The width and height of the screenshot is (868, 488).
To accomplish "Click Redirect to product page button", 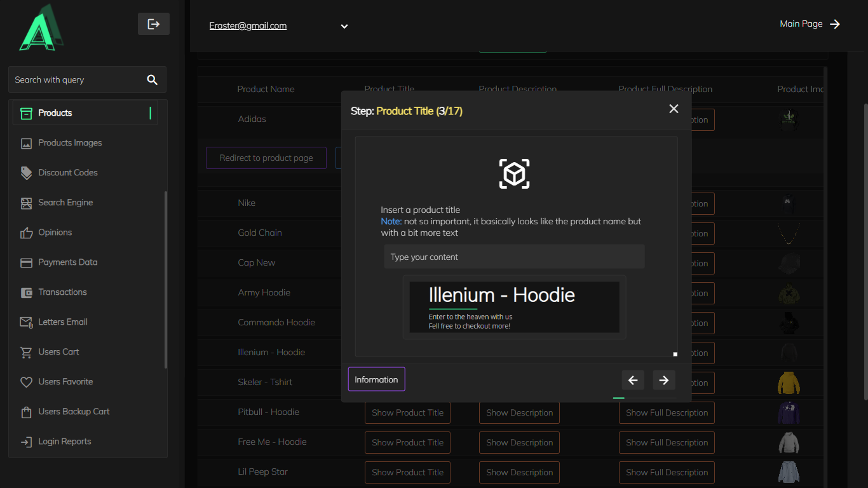I will (x=266, y=158).
